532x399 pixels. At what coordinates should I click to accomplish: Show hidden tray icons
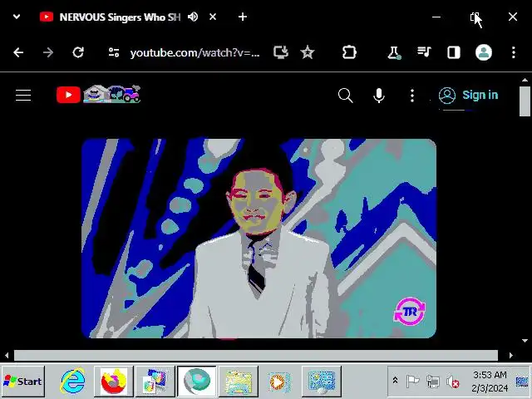pyautogui.click(x=395, y=381)
